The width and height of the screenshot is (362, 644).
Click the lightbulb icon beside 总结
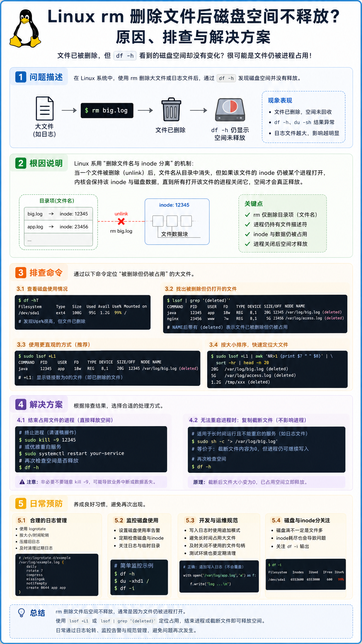point(21,613)
